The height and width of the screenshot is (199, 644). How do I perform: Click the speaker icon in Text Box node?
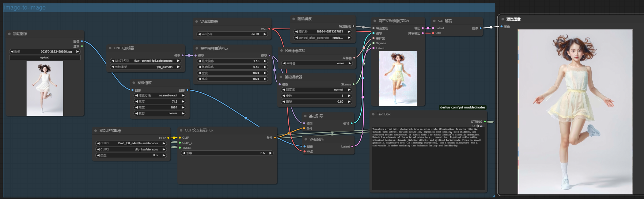[481, 126]
